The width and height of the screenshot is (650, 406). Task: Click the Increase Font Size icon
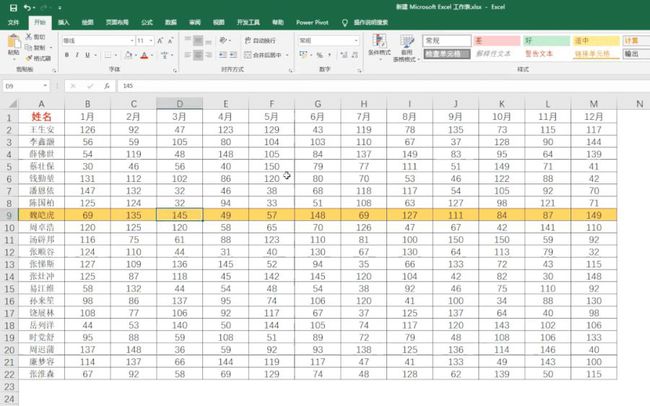160,40
